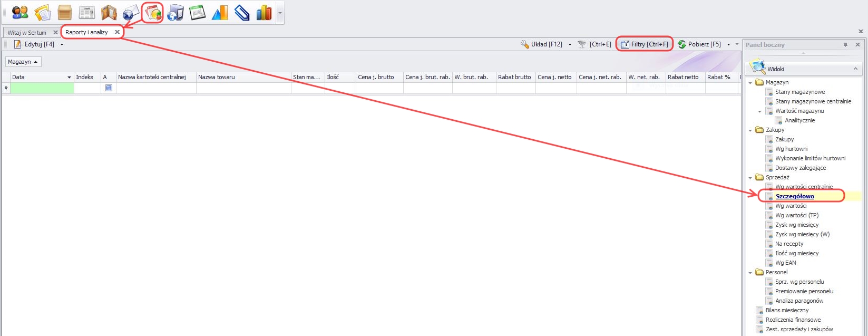Click the green Data filter input cell

tap(42, 88)
